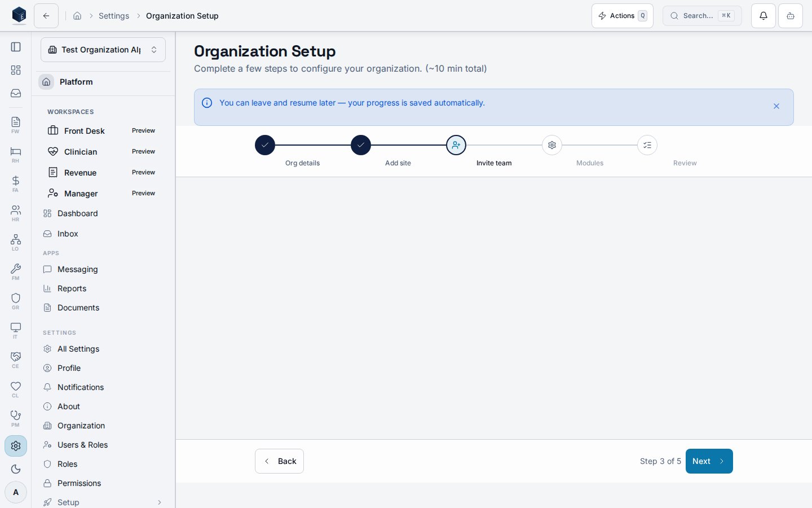Click the Preview badge beside Manager
This screenshot has height=508, width=812.
point(143,194)
